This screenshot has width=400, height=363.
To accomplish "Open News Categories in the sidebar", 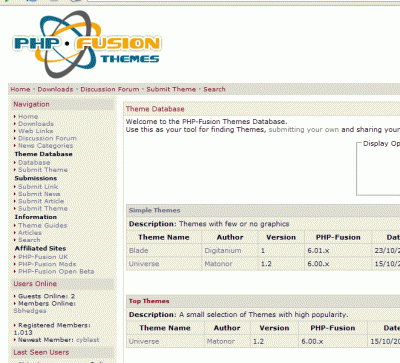I will coord(45,146).
